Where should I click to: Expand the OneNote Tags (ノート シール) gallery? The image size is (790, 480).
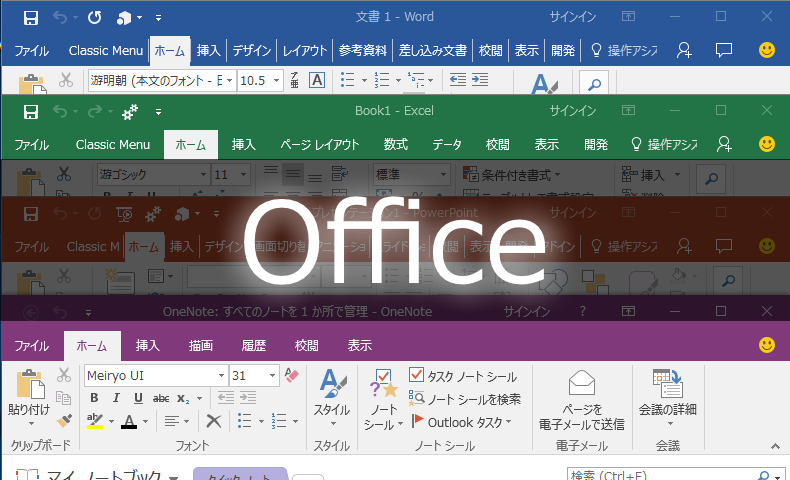pos(384,400)
